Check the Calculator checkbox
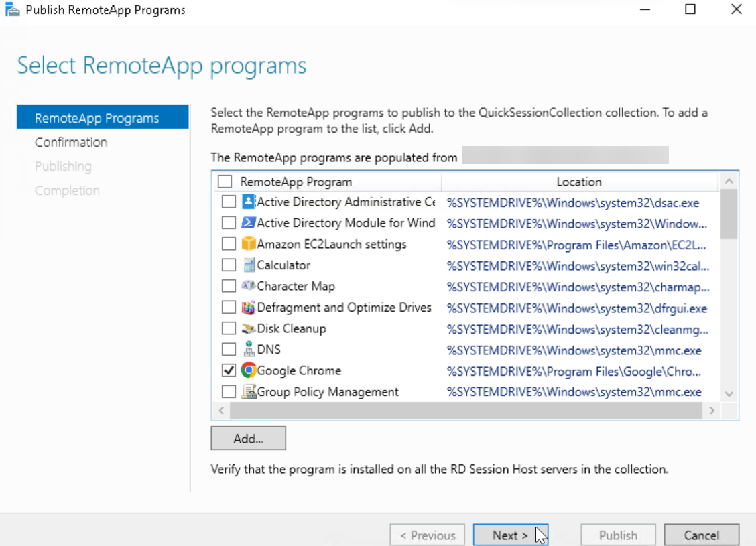The image size is (756, 546). [x=229, y=265]
